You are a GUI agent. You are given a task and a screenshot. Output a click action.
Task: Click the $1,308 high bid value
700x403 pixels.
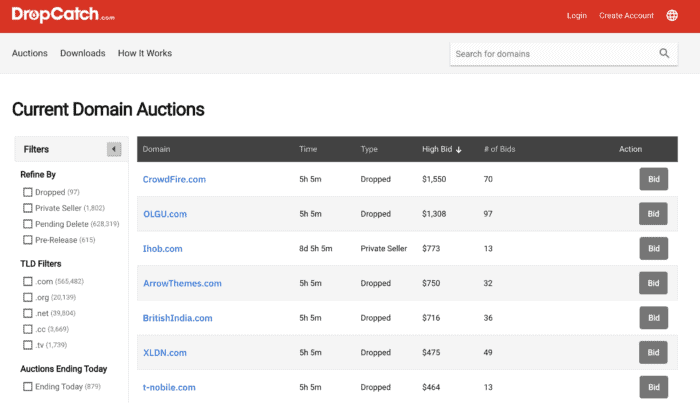(x=434, y=214)
